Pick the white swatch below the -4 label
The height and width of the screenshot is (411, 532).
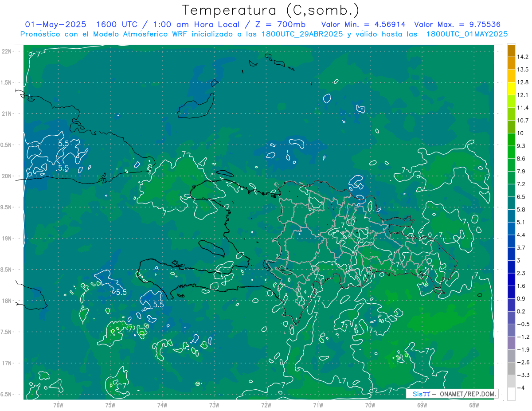(x=511, y=394)
